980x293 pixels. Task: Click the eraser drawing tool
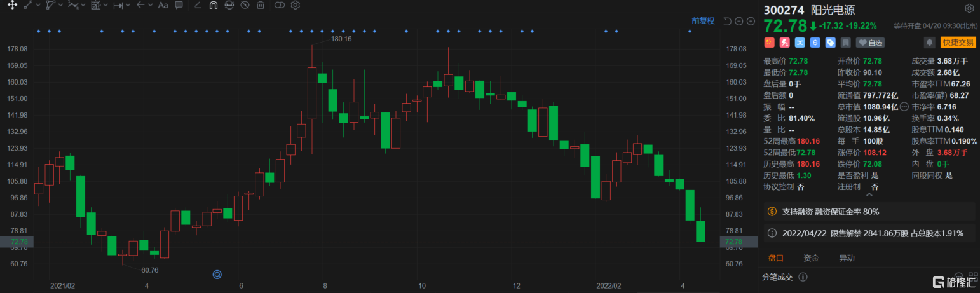coord(197,5)
